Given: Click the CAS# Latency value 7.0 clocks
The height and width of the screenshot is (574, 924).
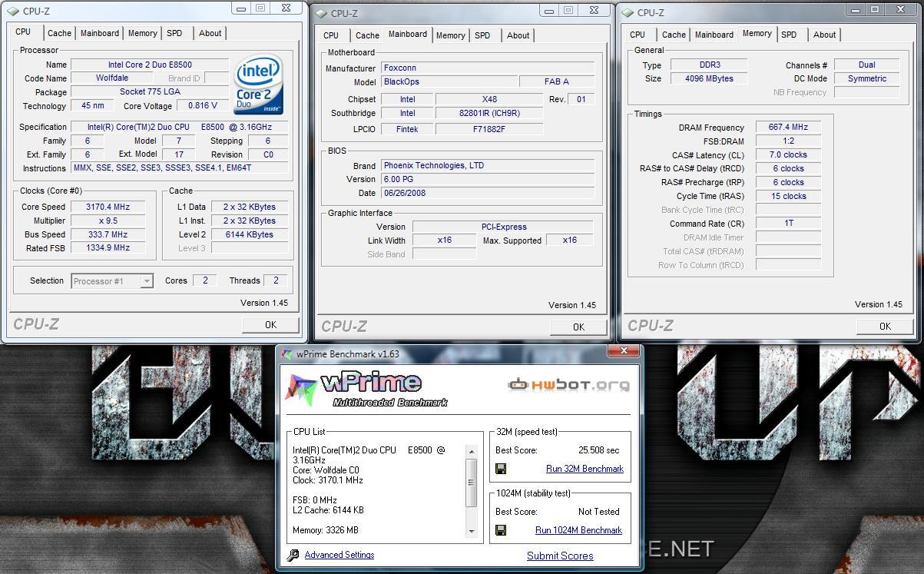Looking at the screenshot, I should (x=789, y=154).
